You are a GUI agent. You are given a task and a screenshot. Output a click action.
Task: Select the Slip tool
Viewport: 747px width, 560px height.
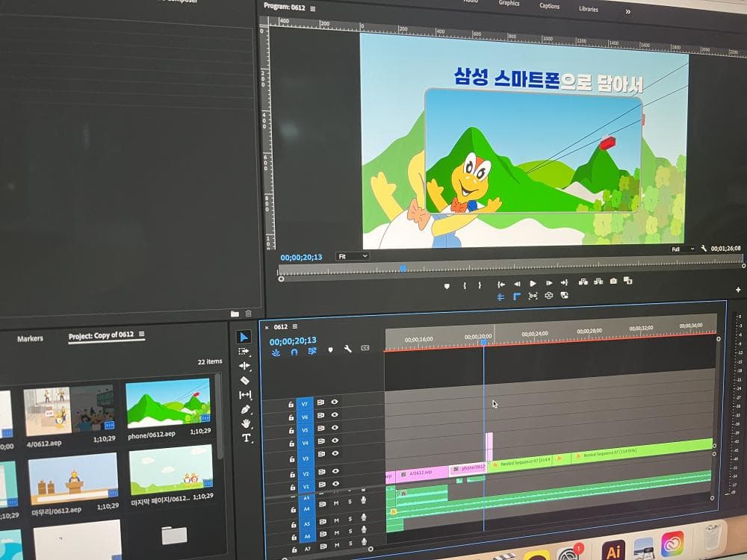(245, 395)
